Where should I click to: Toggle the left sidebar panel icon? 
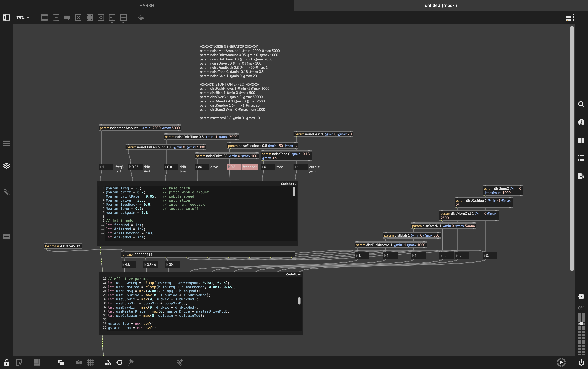pos(7,17)
